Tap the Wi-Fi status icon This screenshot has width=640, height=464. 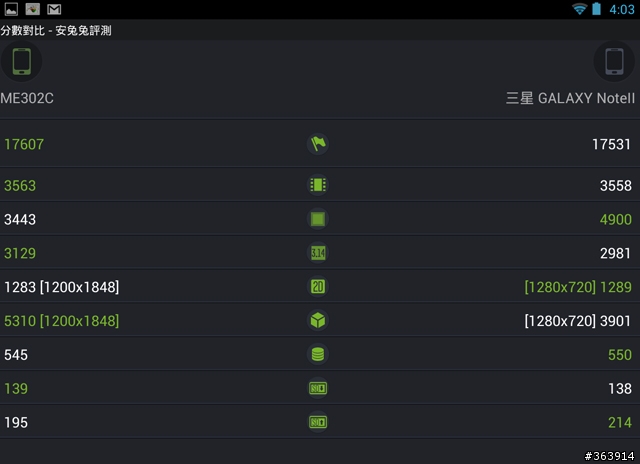click(580, 9)
